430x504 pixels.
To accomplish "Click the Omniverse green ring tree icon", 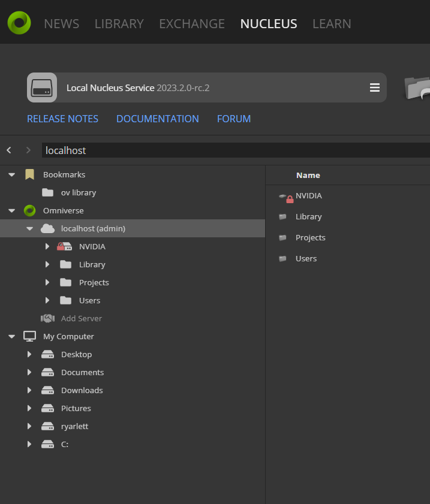I will [29, 210].
